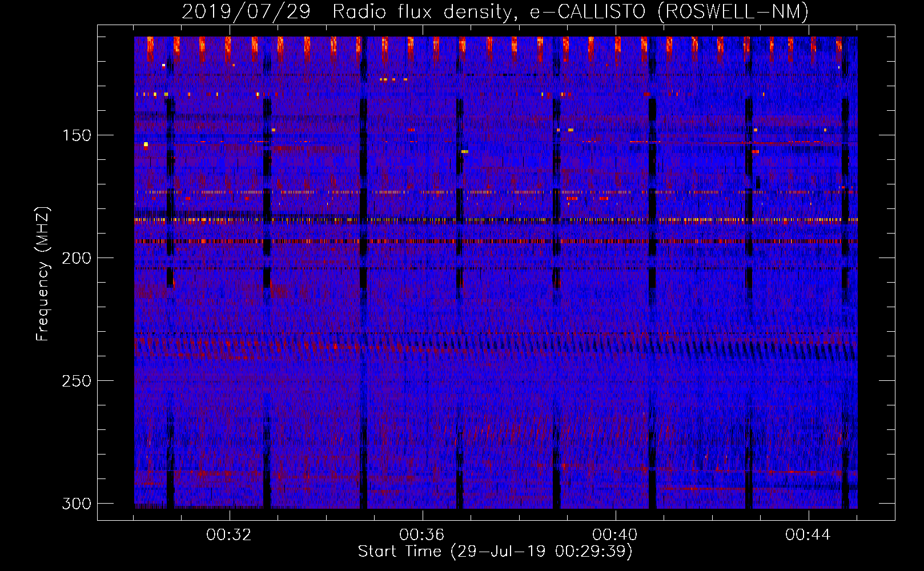Click the "Frequency (MHZ)" axis label
Screen dimensions: 924x571
tap(43, 274)
